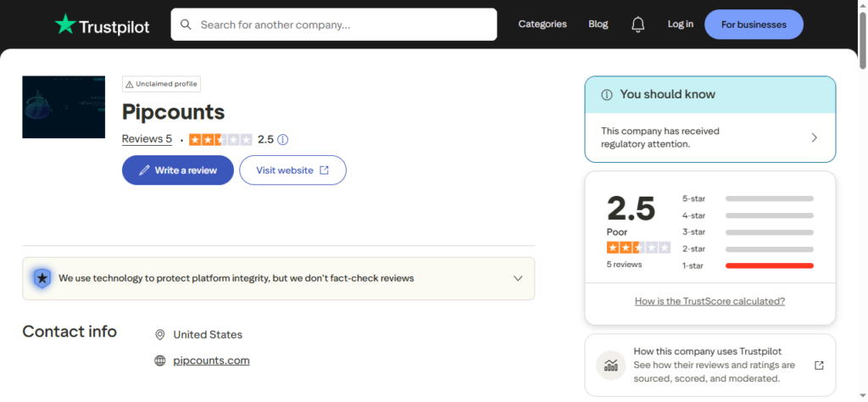Click the Visit website button
The height and width of the screenshot is (402, 868).
pyautogui.click(x=292, y=170)
